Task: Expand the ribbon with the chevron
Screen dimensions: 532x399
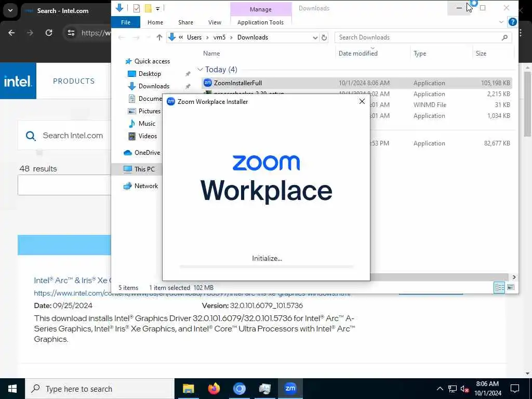Action: (x=501, y=22)
